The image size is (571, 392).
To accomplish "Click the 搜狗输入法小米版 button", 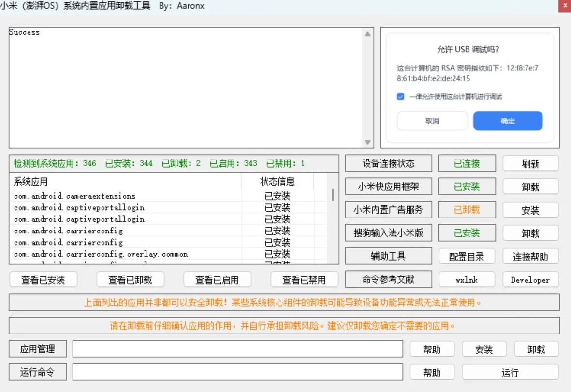I will point(389,233).
